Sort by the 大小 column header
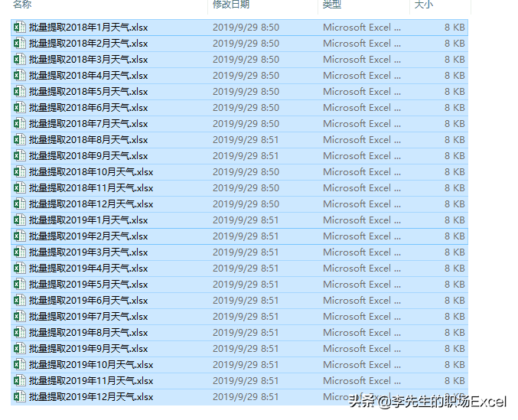 click(x=424, y=5)
